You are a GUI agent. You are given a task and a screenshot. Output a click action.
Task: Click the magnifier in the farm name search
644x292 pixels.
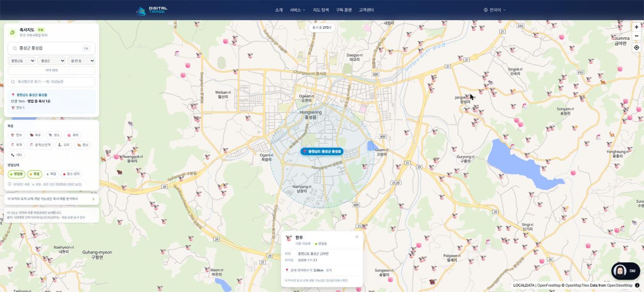coord(13,82)
